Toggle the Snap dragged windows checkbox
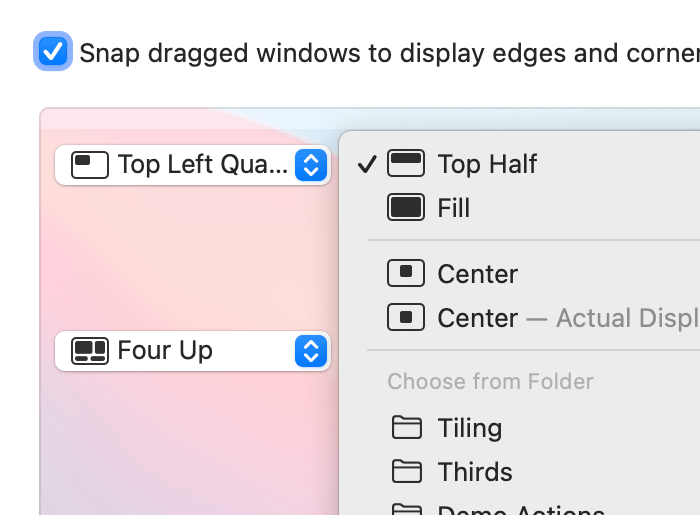Viewport: 700px width, 515px height. pyautogui.click(x=53, y=52)
